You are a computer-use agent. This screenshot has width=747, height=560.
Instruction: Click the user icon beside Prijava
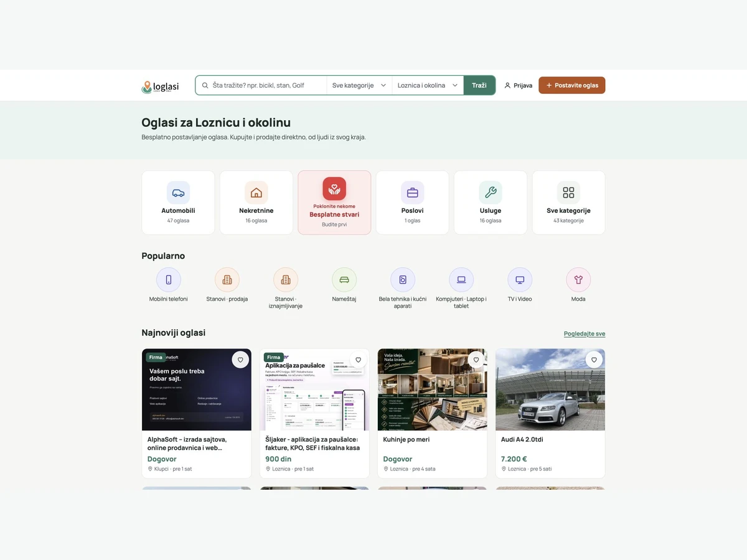(x=507, y=85)
